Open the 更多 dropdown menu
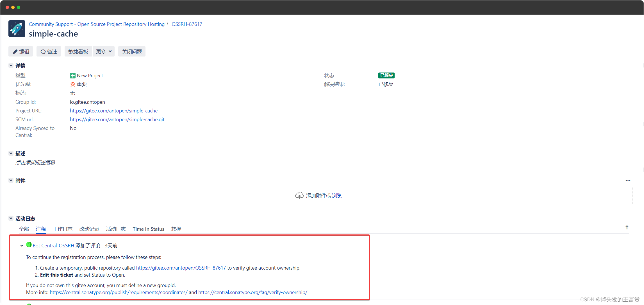This screenshot has width=644, height=305. pos(104,51)
